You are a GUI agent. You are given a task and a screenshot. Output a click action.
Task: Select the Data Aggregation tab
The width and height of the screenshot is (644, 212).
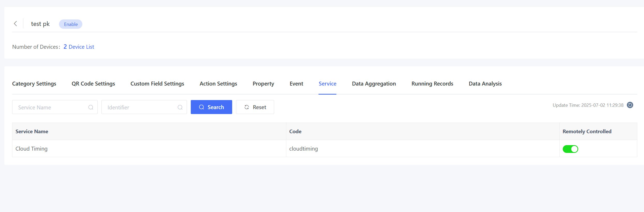(x=374, y=84)
